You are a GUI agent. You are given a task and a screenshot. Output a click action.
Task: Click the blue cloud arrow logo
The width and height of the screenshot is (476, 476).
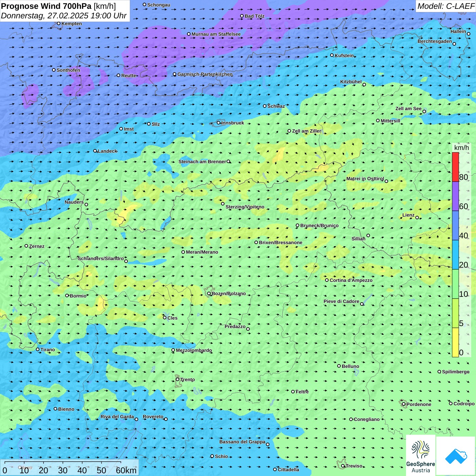[x=456, y=456]
